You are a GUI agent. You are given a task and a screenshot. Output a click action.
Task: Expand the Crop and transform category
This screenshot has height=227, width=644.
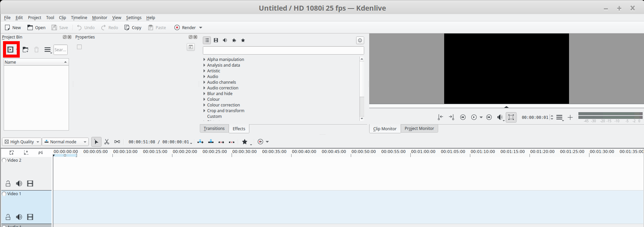(204, 111)
